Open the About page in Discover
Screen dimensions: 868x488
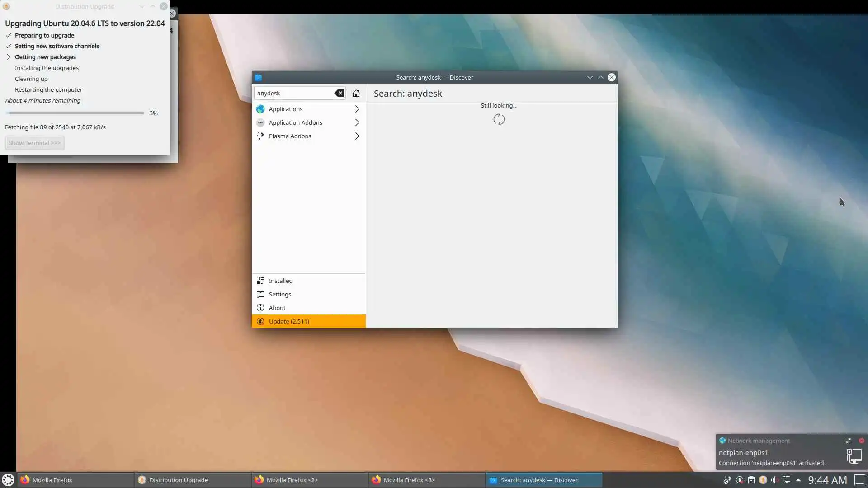(277, 308)
